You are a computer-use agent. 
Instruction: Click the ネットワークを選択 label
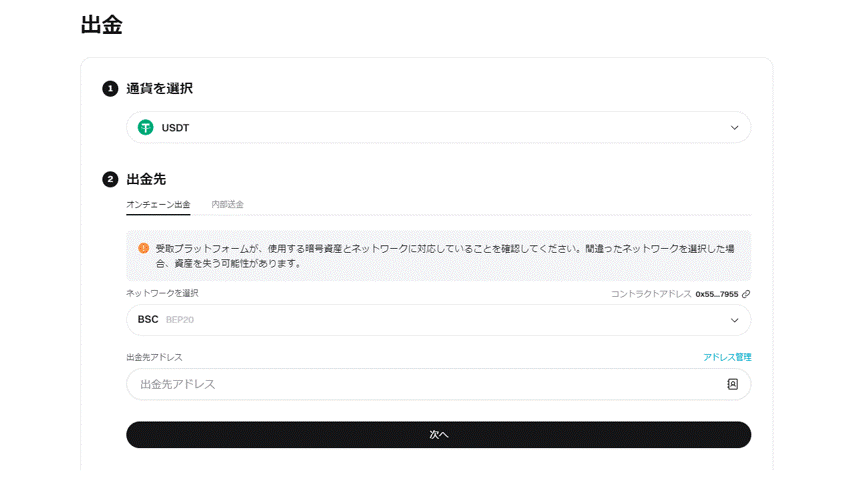pyautogui.click(x=162, y=293)
